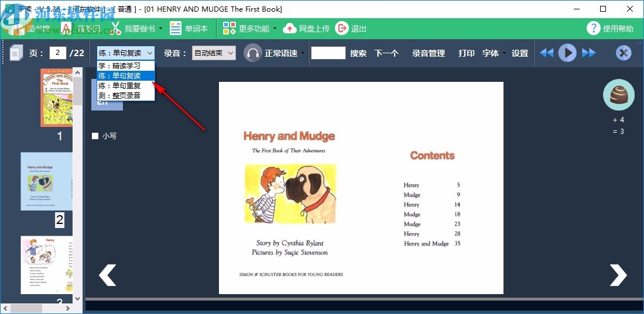Open the 单词本 word list icon
The height and width of the screenshot is (314, 644).
point(176,29)
